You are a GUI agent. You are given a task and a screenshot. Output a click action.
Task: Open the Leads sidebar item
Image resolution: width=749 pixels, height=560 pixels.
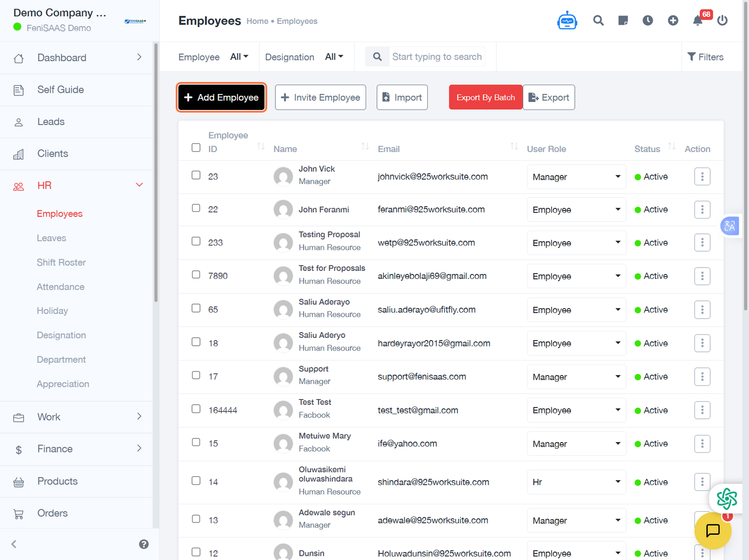click(51, 122)
